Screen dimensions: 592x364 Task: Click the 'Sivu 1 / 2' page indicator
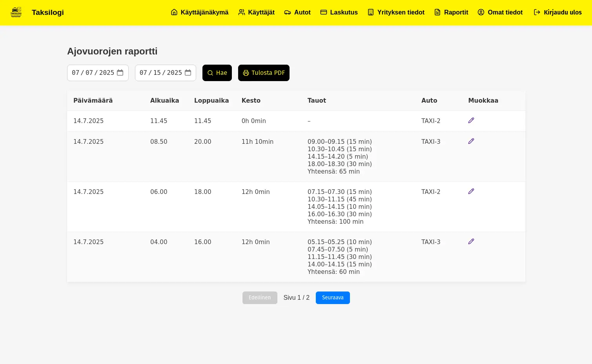[x=297, y=298]
